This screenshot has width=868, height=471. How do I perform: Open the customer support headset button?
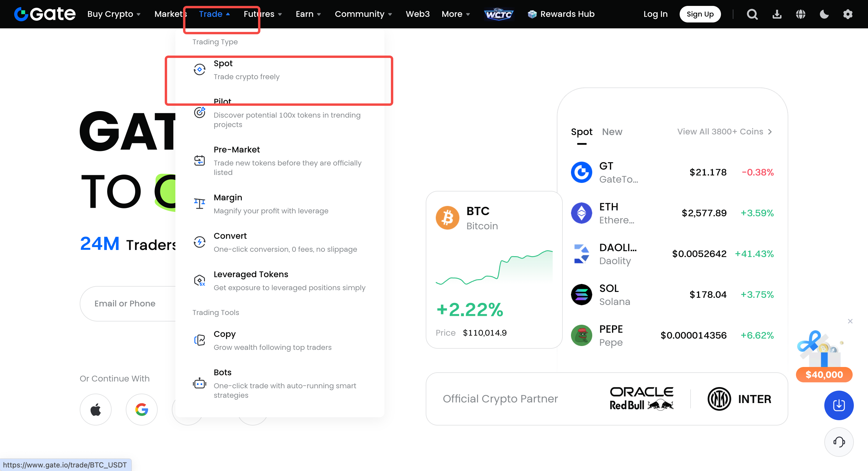(x=838, y=441)
